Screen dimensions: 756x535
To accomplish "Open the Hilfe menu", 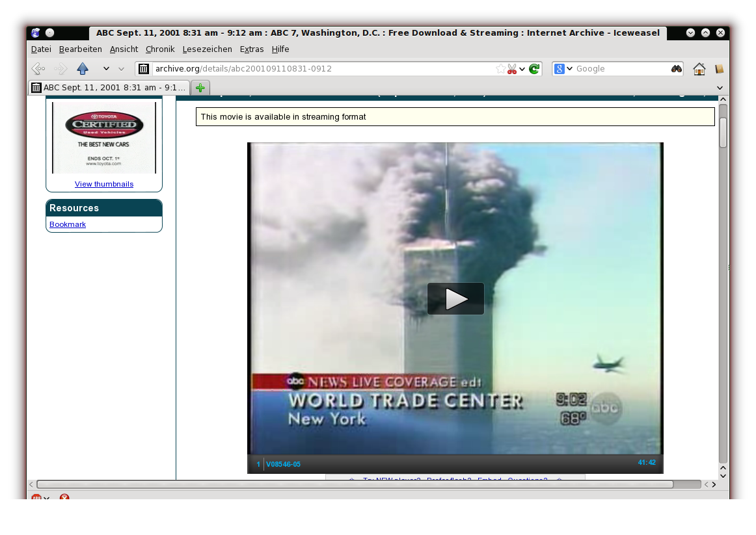I will click(280, 49).
